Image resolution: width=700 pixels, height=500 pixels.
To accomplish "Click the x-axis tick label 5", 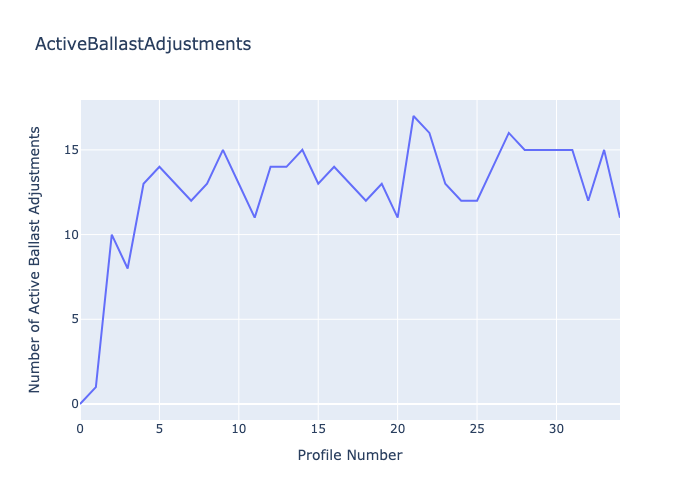I will 159,429.
